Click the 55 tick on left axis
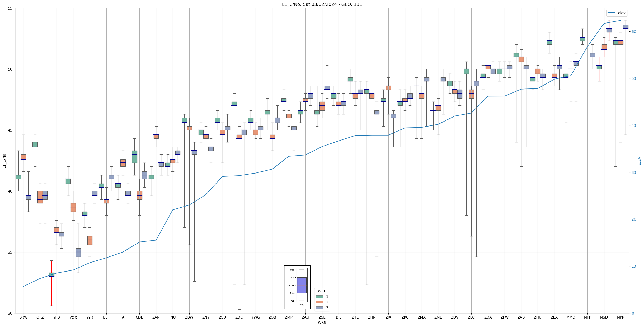The image size is (644, 327). (11, 8)
